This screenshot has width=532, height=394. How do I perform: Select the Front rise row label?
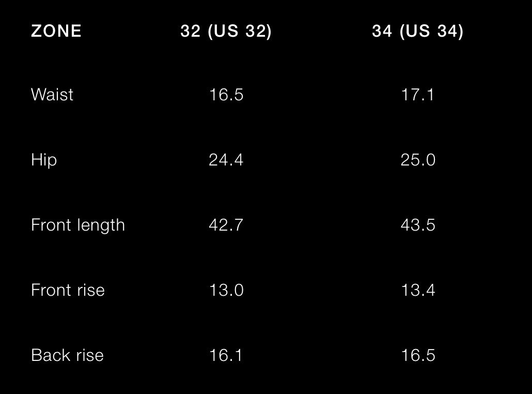click(68, 290)
